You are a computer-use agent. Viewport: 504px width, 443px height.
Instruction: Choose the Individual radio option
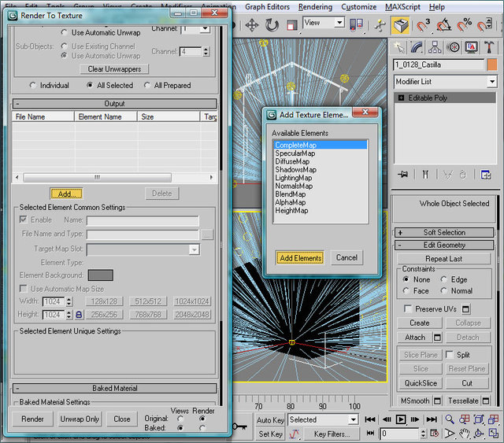pos(32,85)
